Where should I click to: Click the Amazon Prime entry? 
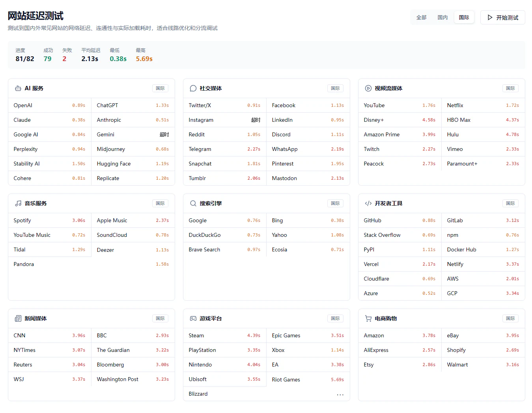400,134
